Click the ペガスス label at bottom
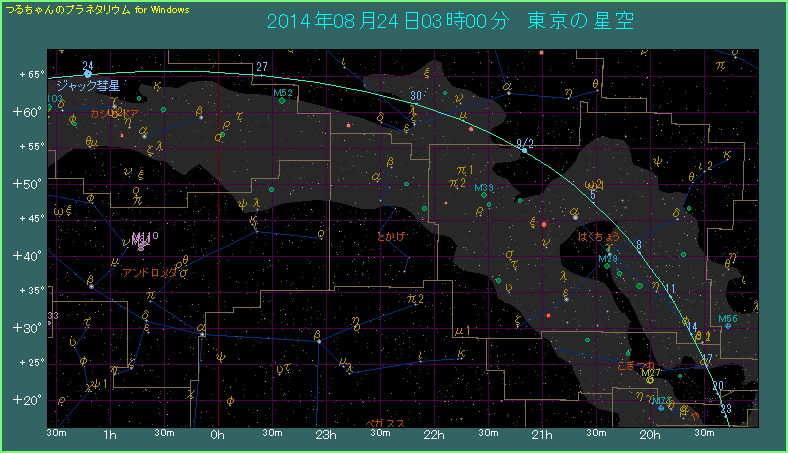 [385, 423]
